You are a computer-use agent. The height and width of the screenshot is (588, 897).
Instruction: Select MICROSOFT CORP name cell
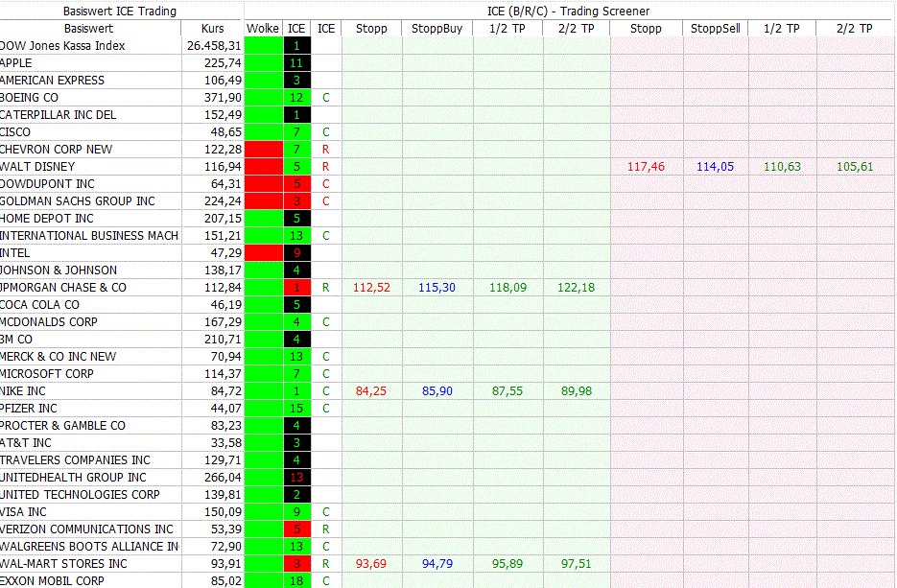46,373
